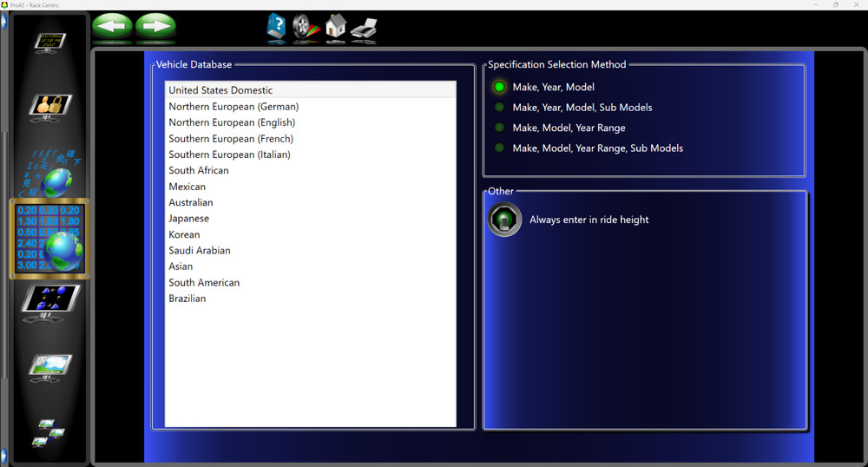Click the green back arrow button

(x=112, y=27)
